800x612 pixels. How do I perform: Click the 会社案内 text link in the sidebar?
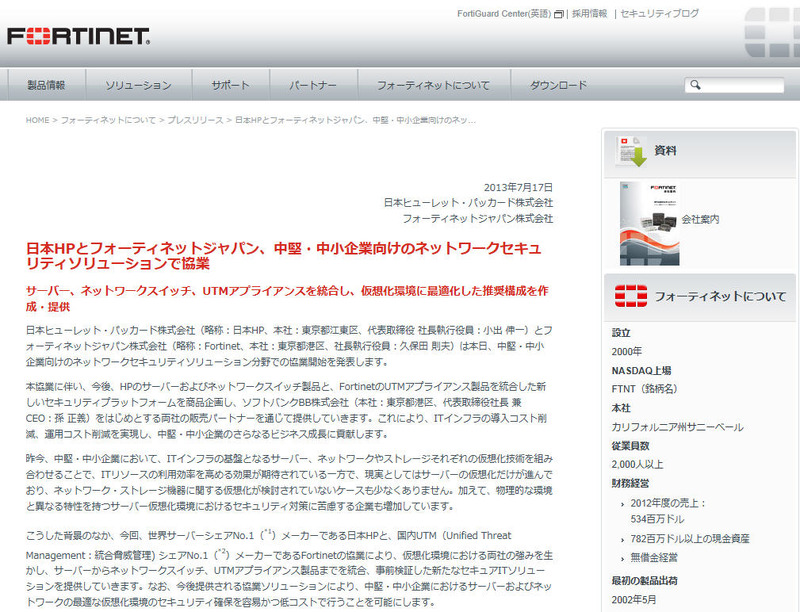coord(700,218)
